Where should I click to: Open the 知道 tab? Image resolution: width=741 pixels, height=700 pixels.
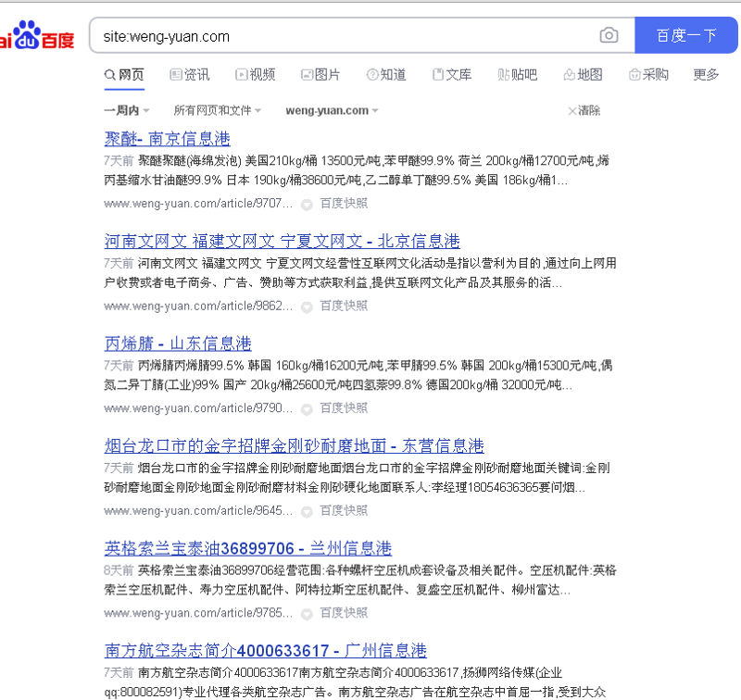(386, 75)
